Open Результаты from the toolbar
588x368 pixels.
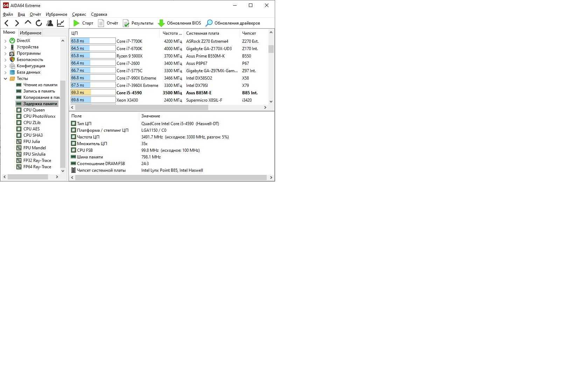tap(138, 23)
